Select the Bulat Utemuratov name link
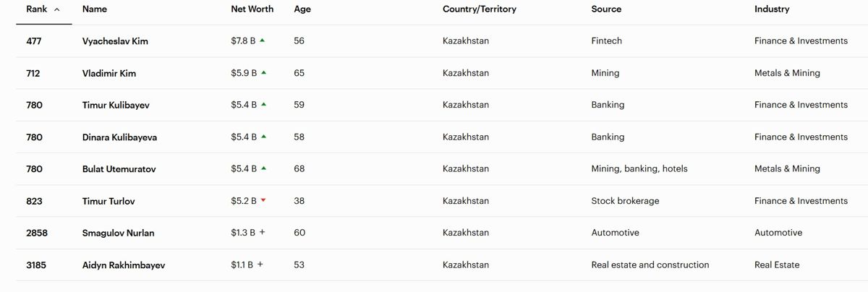The image size is (868, 292). point(119,169)
